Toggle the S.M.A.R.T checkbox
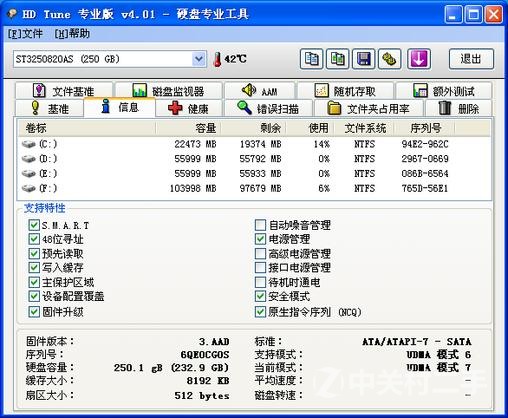This screenshot has width=508, height=418. coord(34,225)
